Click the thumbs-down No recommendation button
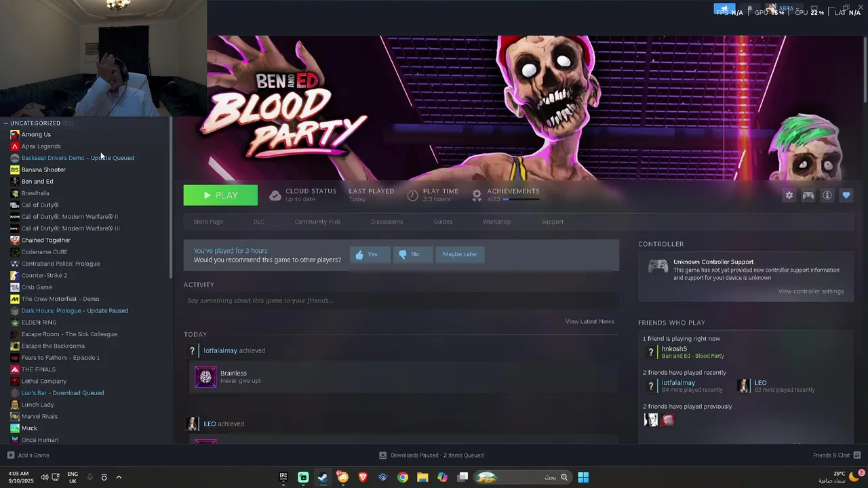The width and height of the screenshot is (868, 488). 412,254
